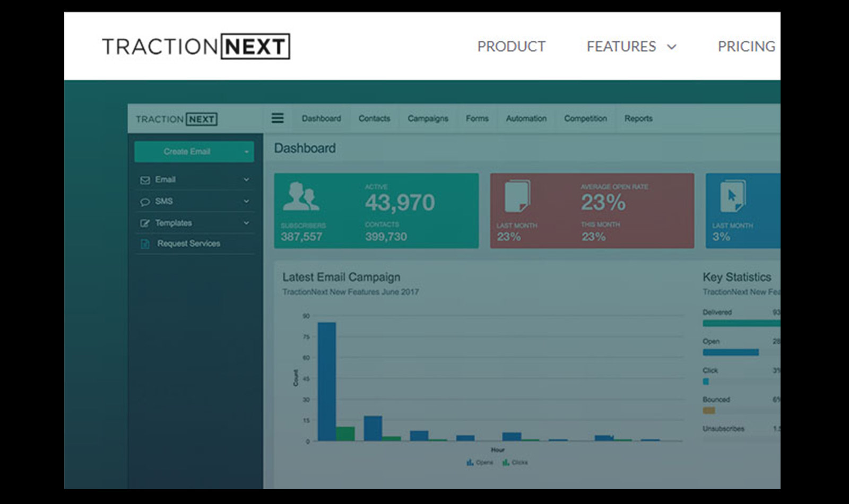Viewport: 849px width, 504px height.
Task: Expand the Email section chevron
Action: click(x=246, y=180)
